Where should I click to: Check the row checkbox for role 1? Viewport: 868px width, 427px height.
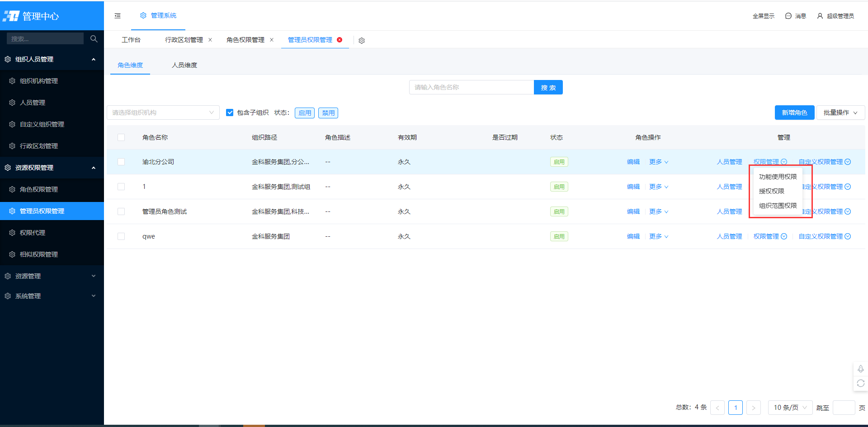click(121, 187)
